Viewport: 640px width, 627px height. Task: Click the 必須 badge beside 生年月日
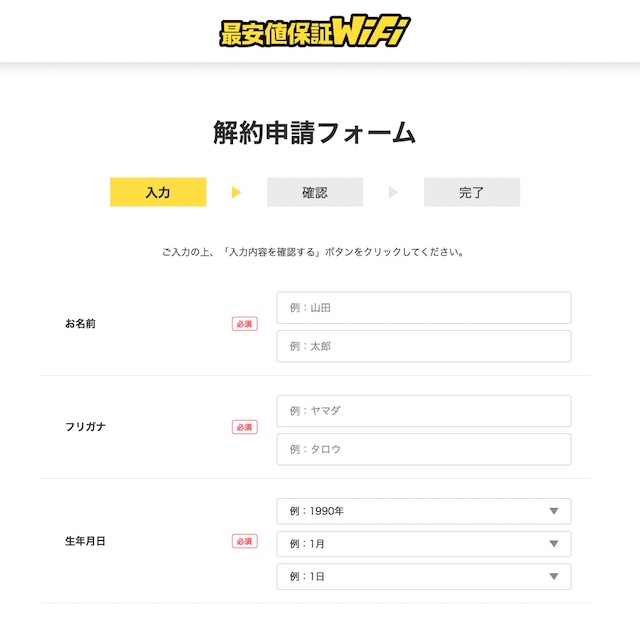[x=244, y=541]
